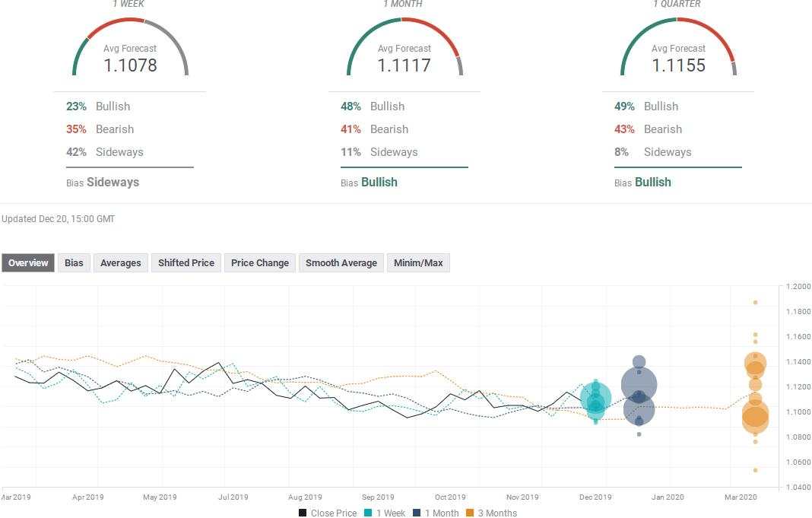Click the teal 1 Week legend swatch
Viewport: 812px width, 518px height.
[x=368, y=513]
